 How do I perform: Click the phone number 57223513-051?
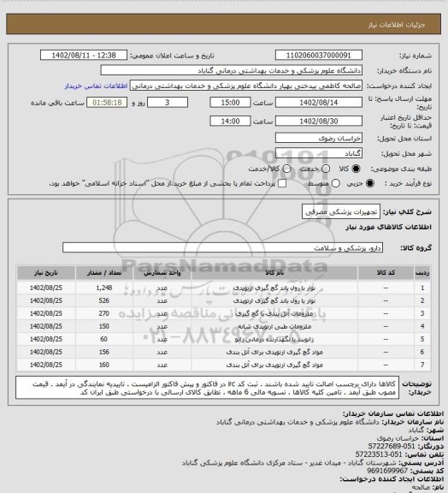pos(379,454)
